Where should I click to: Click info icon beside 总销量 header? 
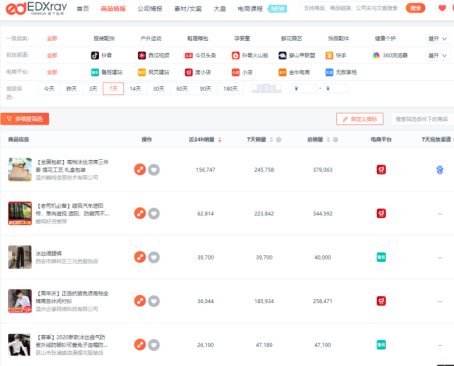point(336,140)
